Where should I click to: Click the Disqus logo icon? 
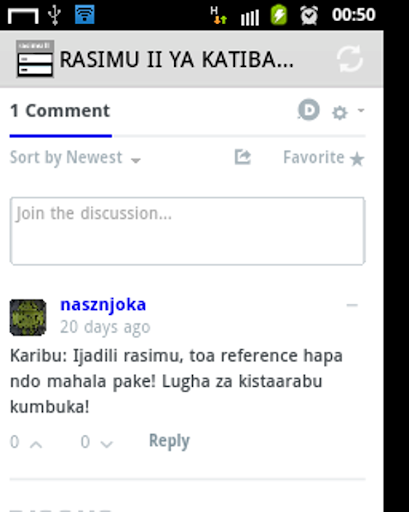[309, 110]
